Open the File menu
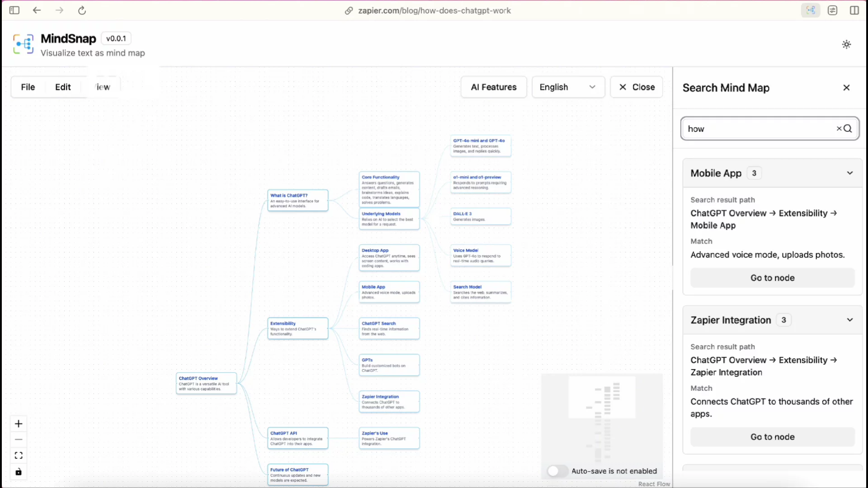Screen dimensions: 868x488 point(28,87)
